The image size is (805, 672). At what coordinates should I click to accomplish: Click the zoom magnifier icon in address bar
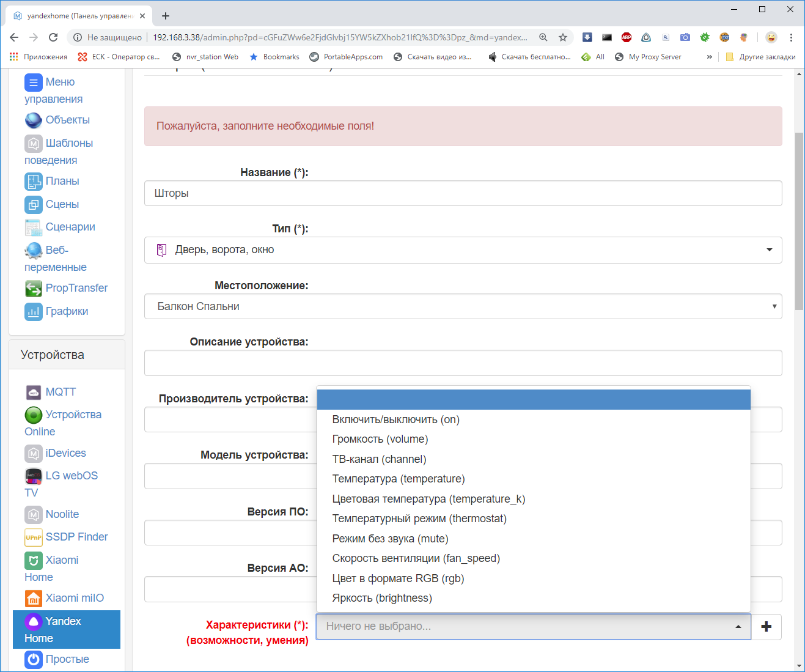(x=543, y=37)
